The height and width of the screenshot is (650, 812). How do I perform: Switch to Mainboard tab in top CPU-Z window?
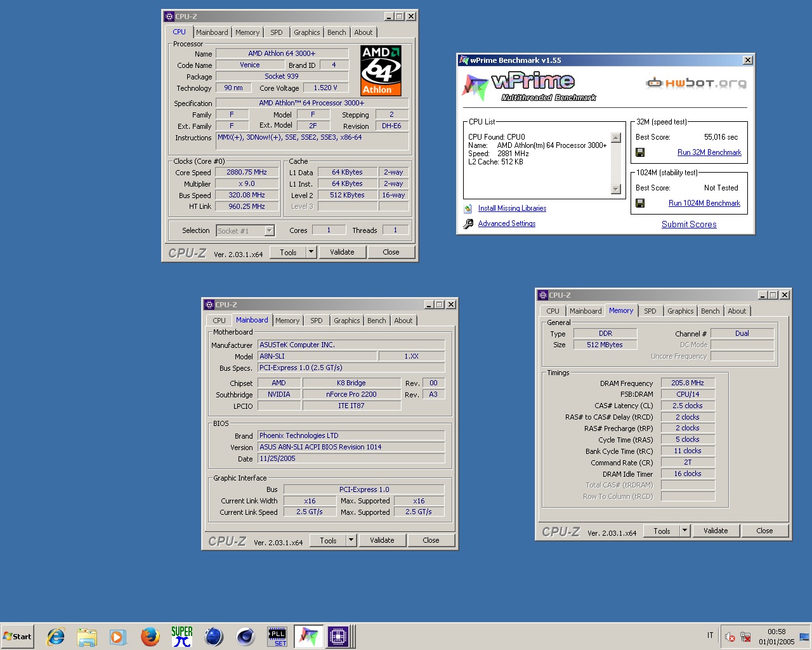[x=212, y=32]
